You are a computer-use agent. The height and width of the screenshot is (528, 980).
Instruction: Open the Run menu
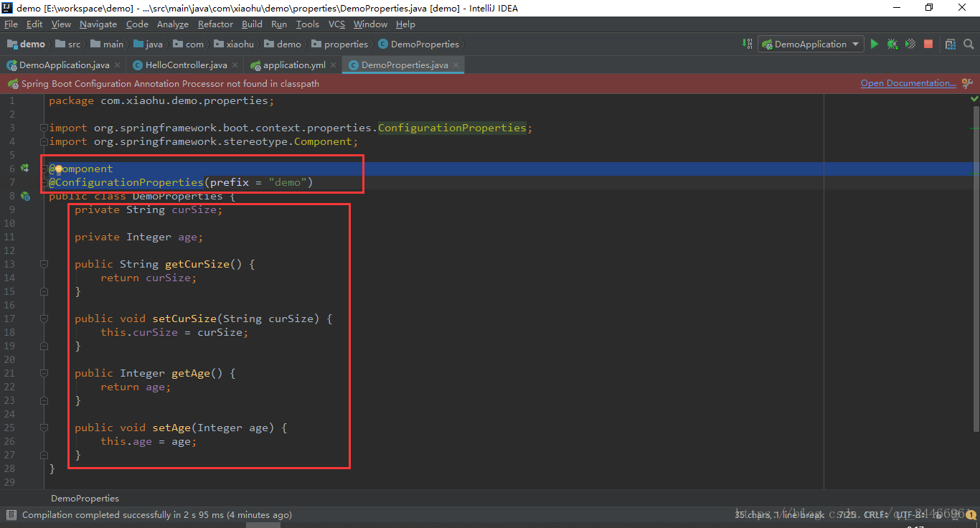[279, 24]
